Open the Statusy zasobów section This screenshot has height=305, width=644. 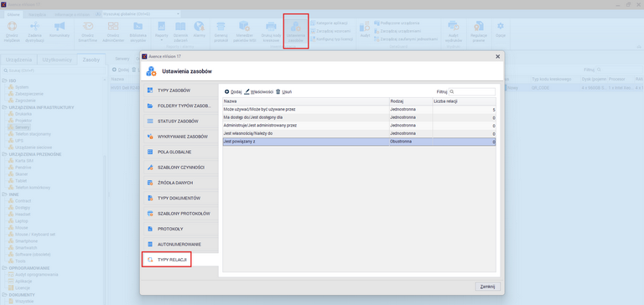[x=180, y=121]
